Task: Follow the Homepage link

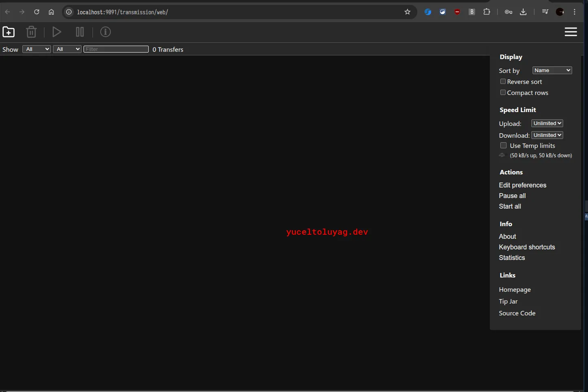Action: 515,290
